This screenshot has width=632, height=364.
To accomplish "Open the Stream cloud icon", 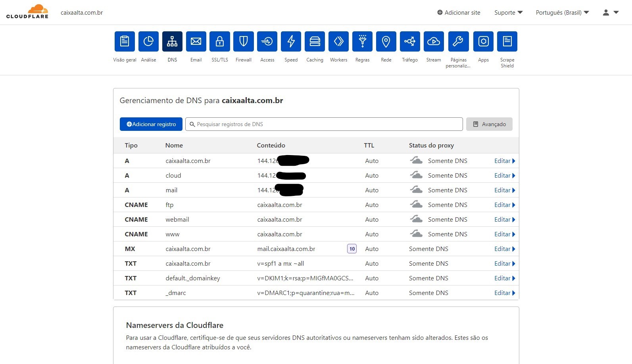I will 433,42.
